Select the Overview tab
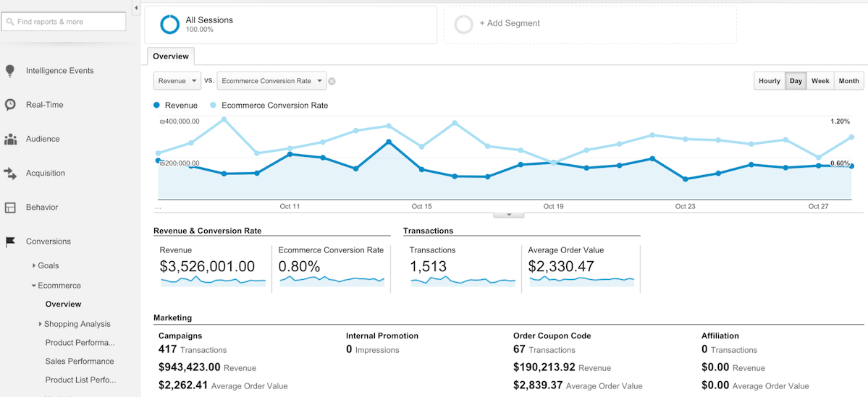868x397 pixels. [x=171, y=56]
